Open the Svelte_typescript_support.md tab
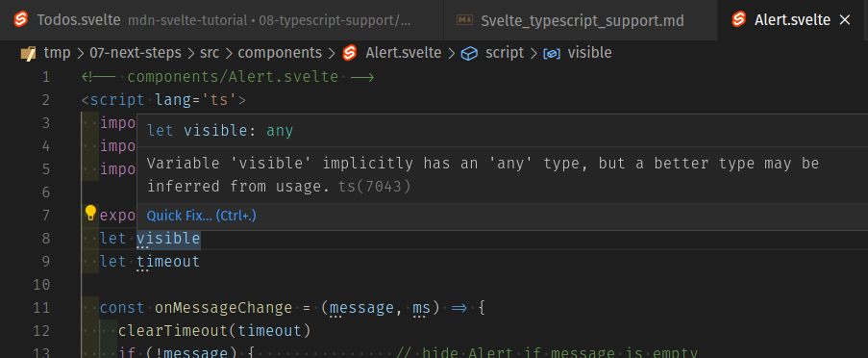This screenshot has width=868, height=358. 581,20
